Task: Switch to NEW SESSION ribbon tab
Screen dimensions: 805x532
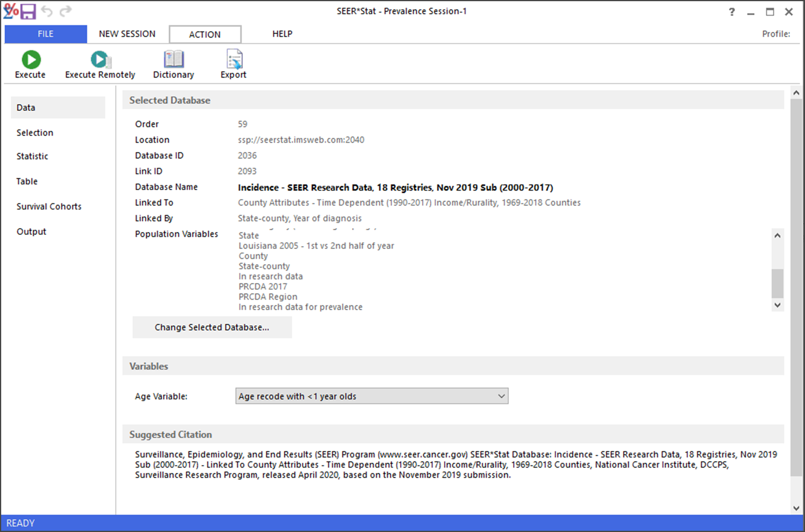Action: 127,34
